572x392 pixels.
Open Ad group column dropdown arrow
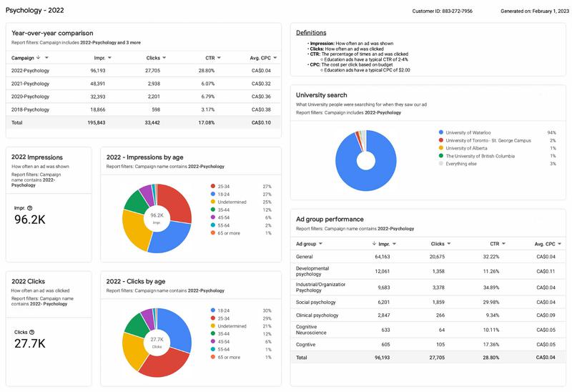click(x=320, y=244)
